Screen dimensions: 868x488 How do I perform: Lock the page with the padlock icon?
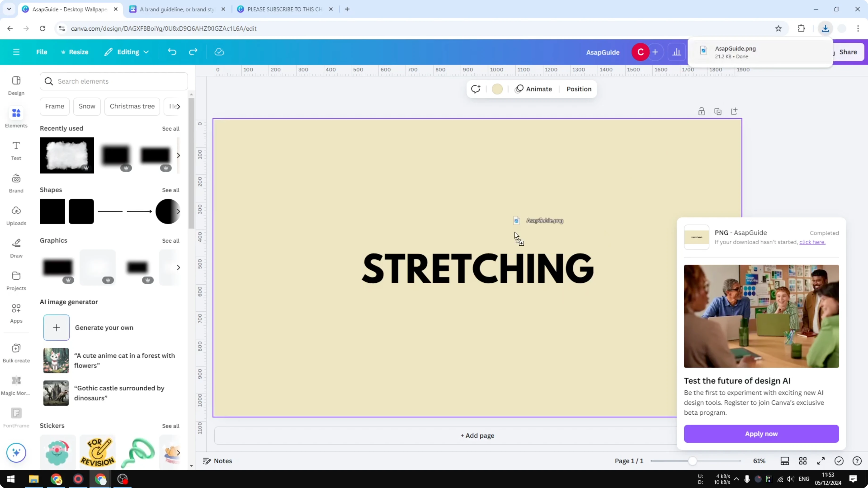pyautogui.click(x=701, y=112)
